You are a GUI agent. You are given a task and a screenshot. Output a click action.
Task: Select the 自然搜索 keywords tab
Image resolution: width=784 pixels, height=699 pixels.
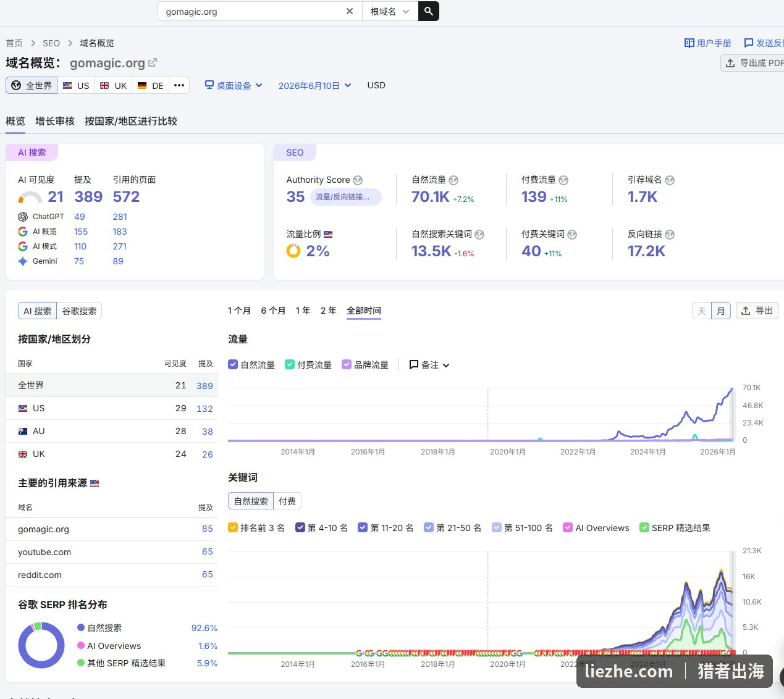click(251, 501)
